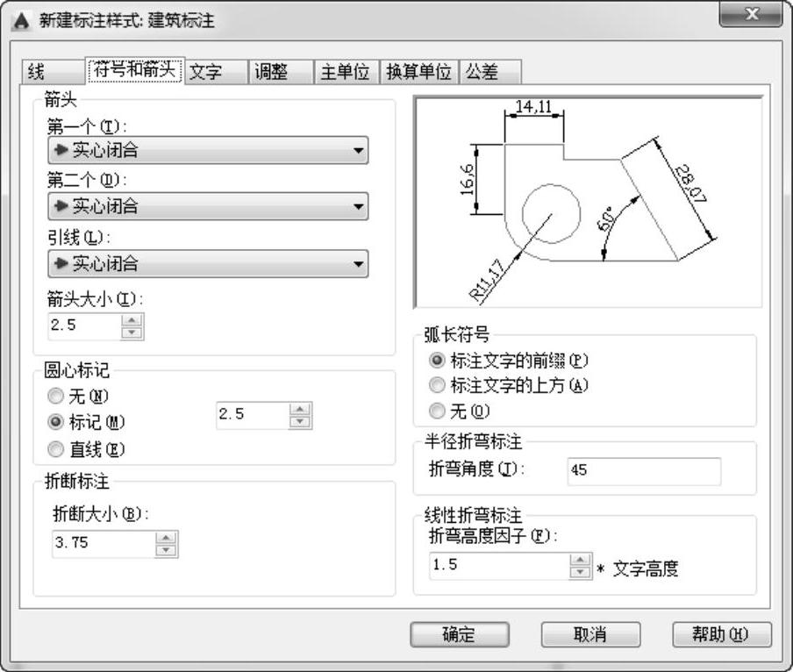Click the 确定 button

tap(459, 634)
